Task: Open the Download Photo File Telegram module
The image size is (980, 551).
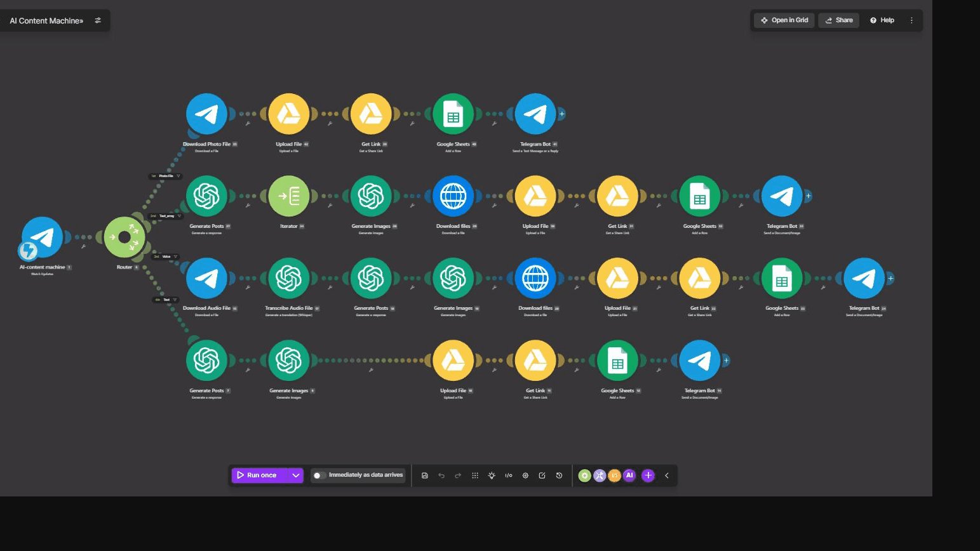Action: tap(206, 114)
